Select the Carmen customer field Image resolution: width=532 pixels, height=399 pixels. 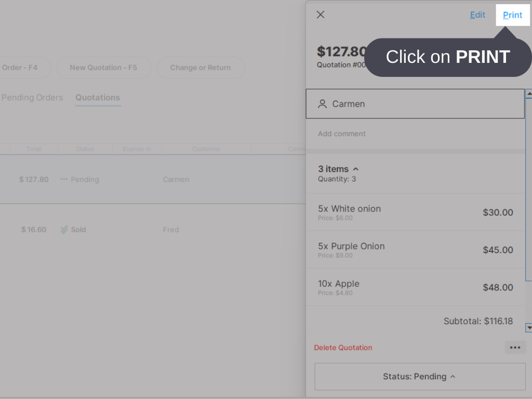[415, 104]
